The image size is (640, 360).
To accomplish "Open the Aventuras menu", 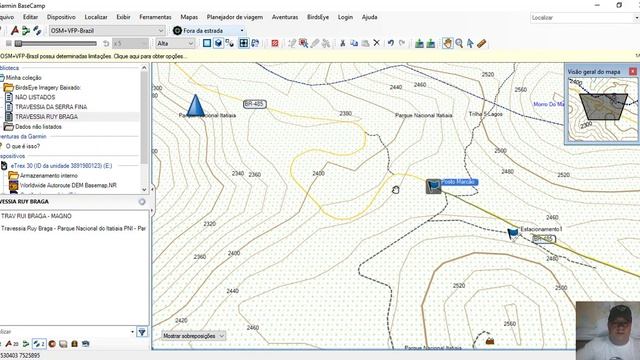I will tap(285, 17).
